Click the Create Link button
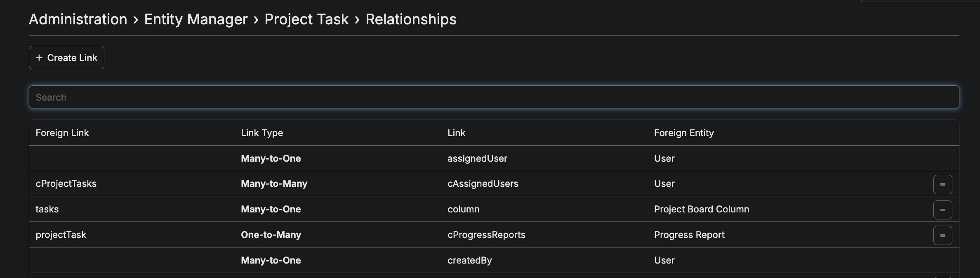Viewport: 980px width, 278px height. [x=66, y=58]
